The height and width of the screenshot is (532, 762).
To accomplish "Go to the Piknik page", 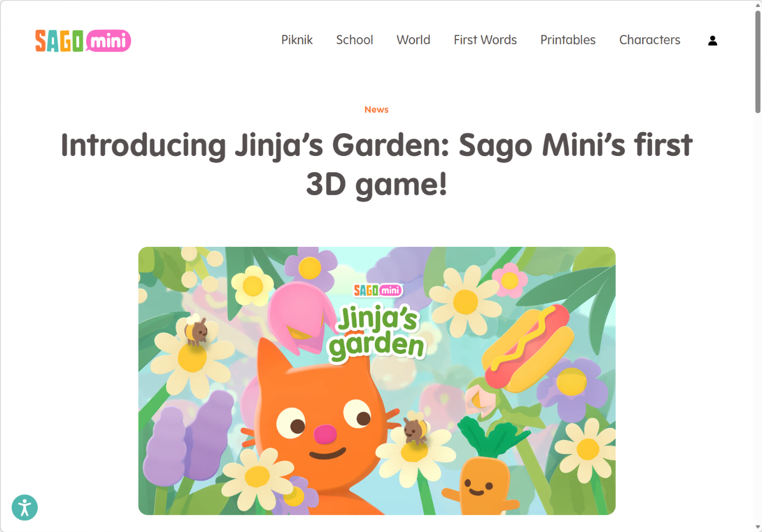I will [x=297, y=40].
